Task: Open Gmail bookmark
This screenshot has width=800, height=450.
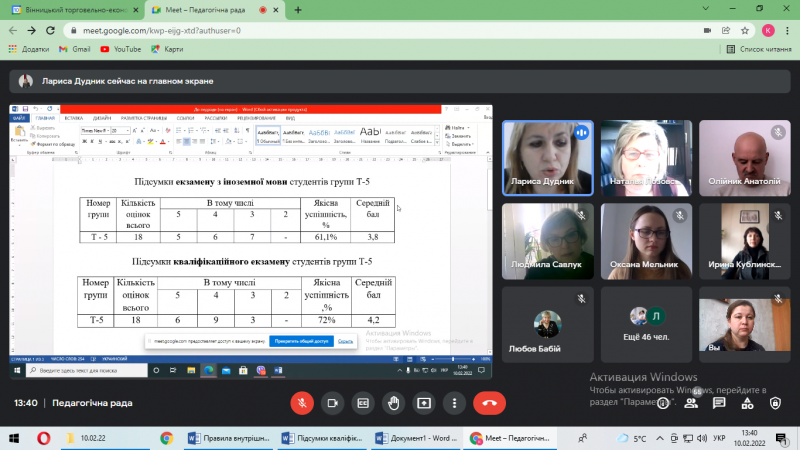Action: click(x=74, y=49)
